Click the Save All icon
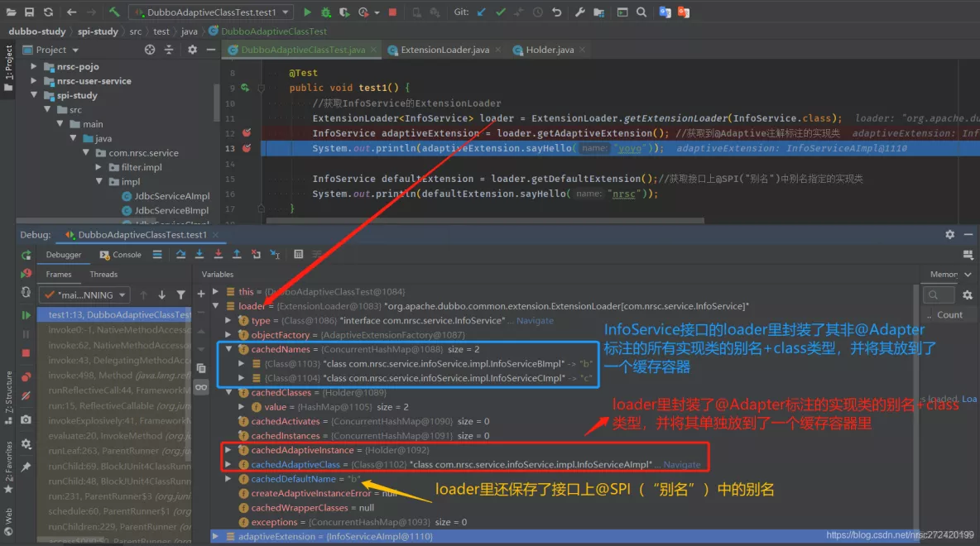 tap(29, 12)
